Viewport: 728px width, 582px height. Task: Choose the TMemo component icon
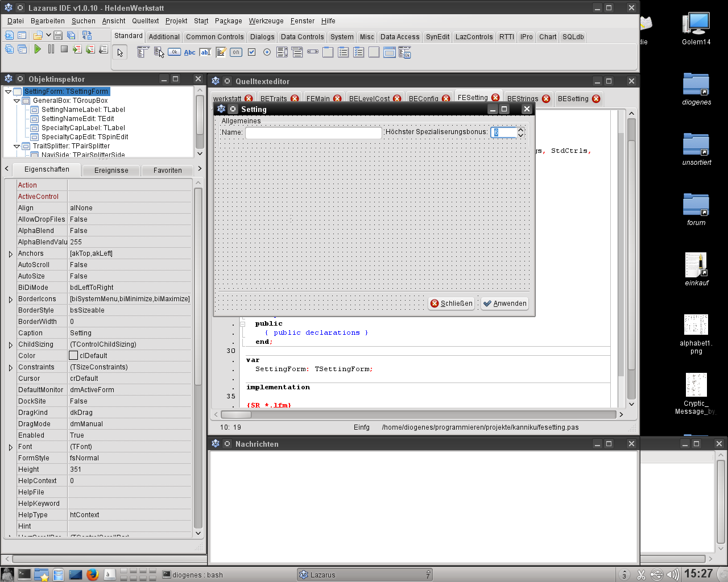(221, 52)
